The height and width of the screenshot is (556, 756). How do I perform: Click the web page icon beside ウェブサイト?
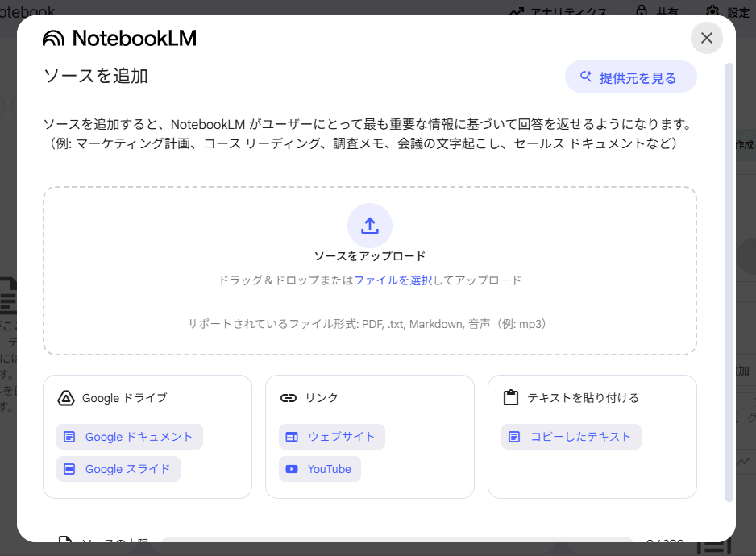coord(292,437)
